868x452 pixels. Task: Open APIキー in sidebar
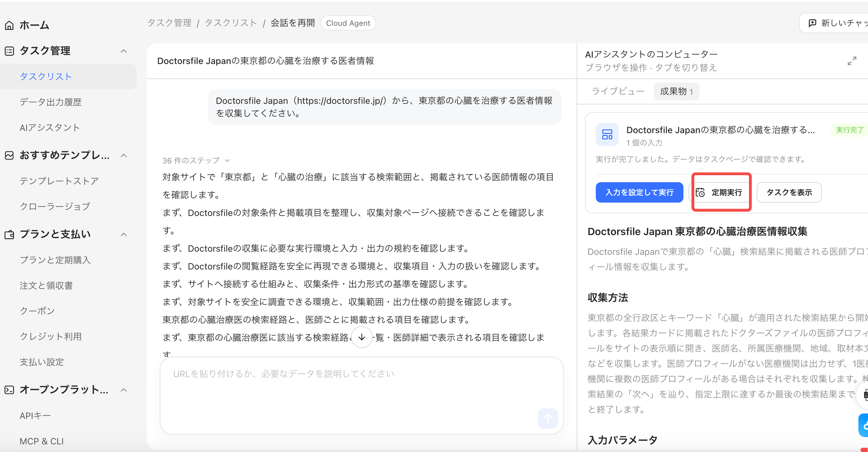click(35, 415)
